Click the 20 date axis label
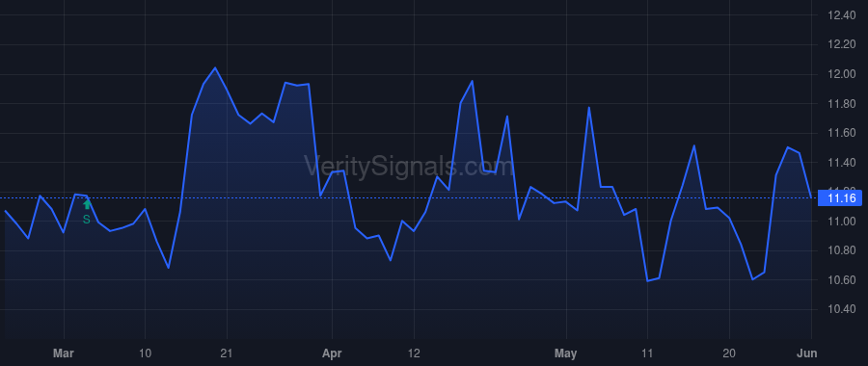 click(729, 353)
